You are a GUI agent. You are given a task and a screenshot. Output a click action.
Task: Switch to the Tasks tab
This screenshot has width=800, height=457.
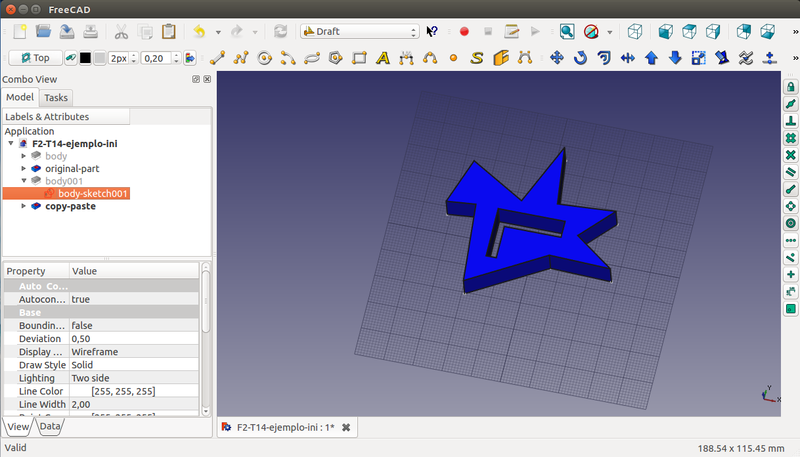click(56, 97)
